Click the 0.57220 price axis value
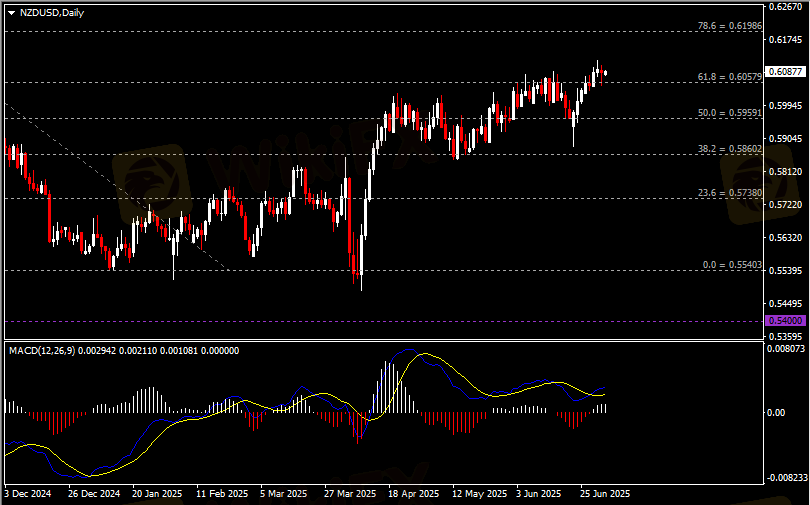 (x=785, y=204)
